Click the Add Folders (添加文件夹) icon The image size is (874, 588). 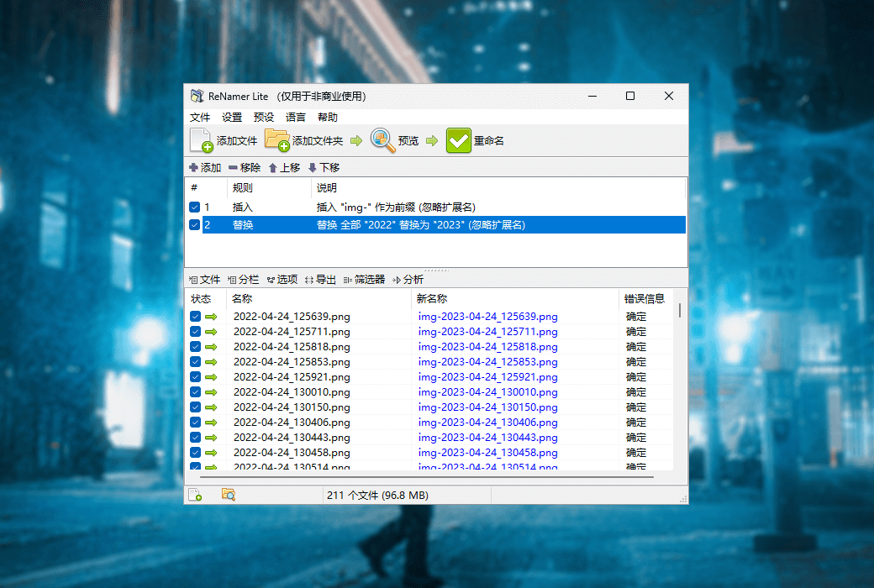coord(277,140)
